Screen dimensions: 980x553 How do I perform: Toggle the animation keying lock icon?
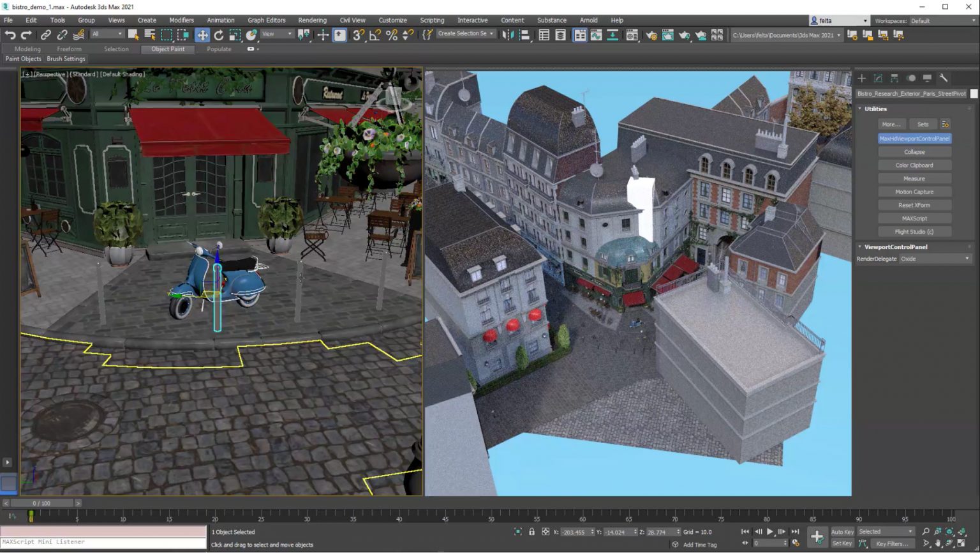533,532
